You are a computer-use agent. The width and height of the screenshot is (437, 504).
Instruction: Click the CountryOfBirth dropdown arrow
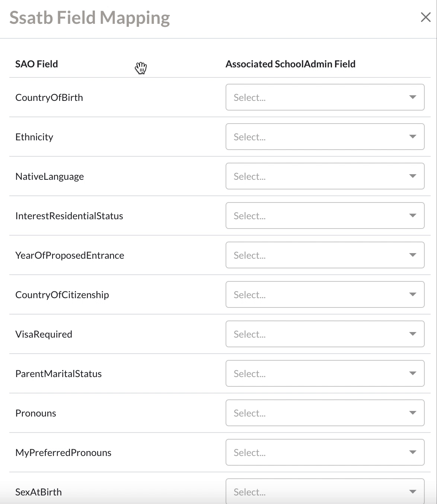point(412,97)
